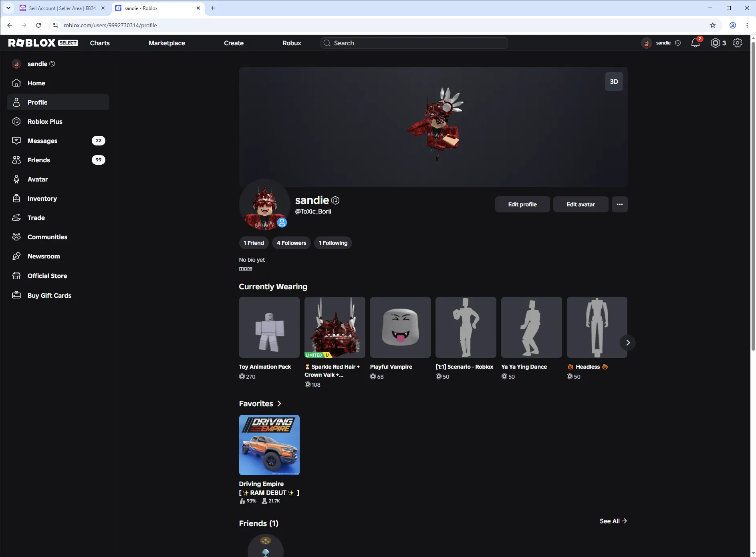Open the 4 Followers list
The height and width of the screenshot is (557, 756).
click(x=291, y=243)
